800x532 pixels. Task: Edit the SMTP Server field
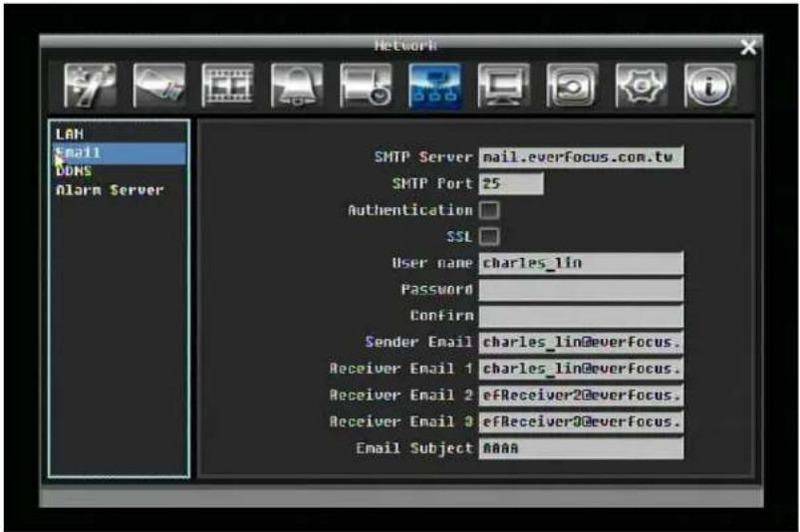coord(581,157)
